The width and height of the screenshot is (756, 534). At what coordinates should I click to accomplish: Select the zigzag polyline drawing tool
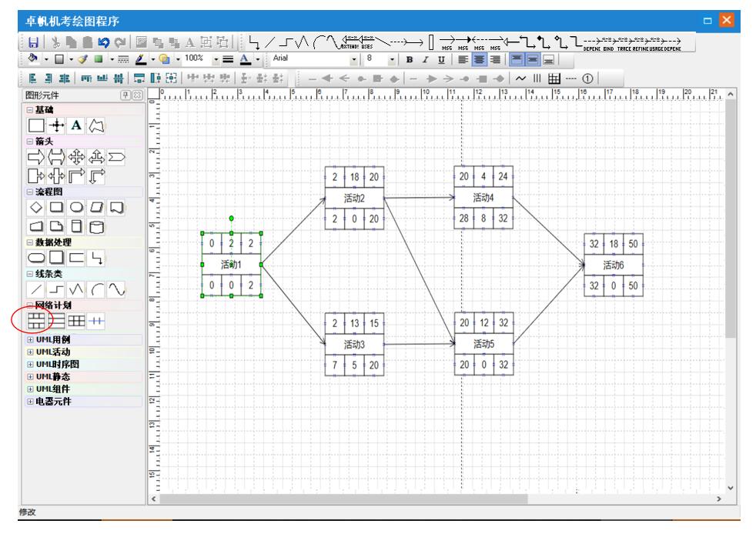(302, 42)
